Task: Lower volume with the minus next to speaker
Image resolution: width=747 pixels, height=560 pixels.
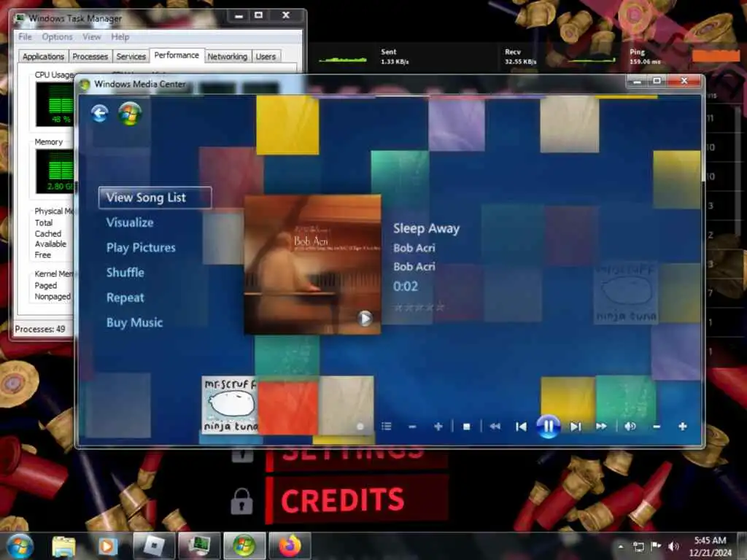Action: point(657,427)
